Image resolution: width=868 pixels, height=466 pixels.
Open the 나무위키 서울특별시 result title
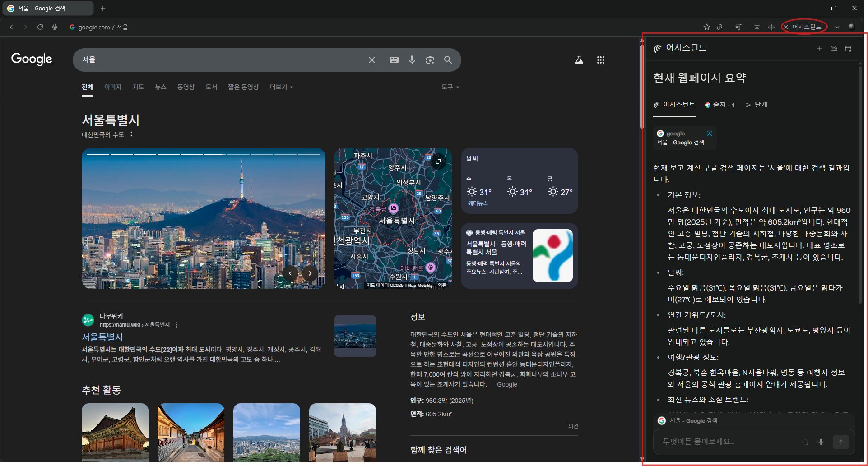click(102, 337)
